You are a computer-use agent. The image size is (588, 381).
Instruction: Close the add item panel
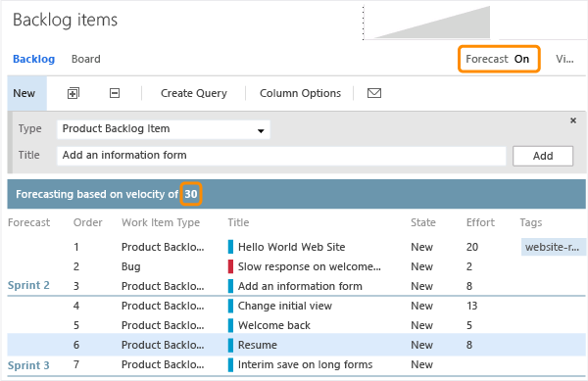tap(573, 120)
